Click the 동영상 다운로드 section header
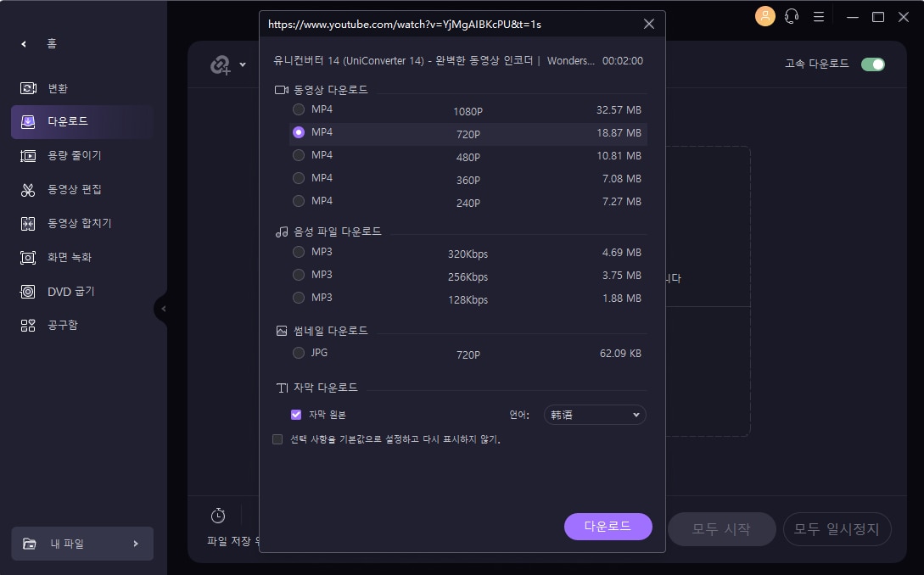 click(331, 90)
